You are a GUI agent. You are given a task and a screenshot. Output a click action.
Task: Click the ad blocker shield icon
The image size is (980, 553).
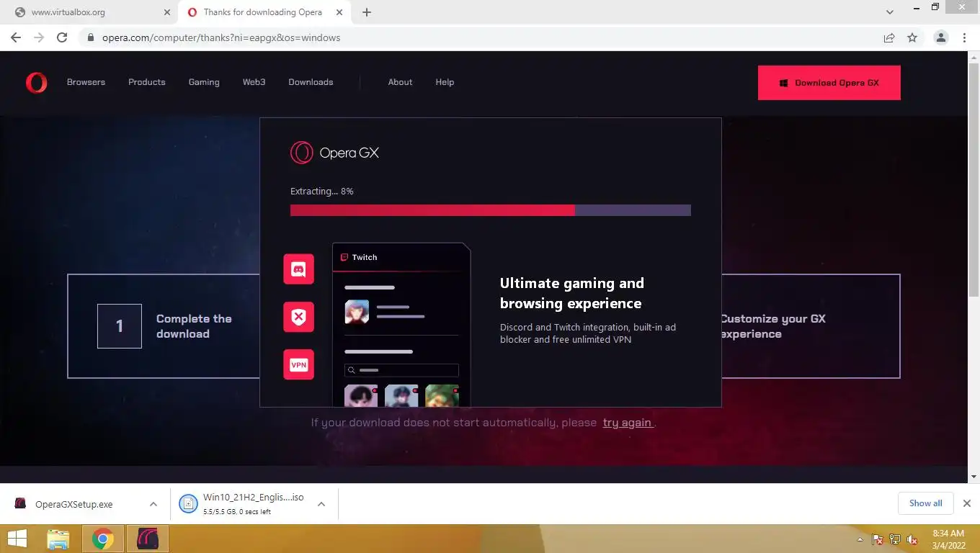[x=298, y=317]
